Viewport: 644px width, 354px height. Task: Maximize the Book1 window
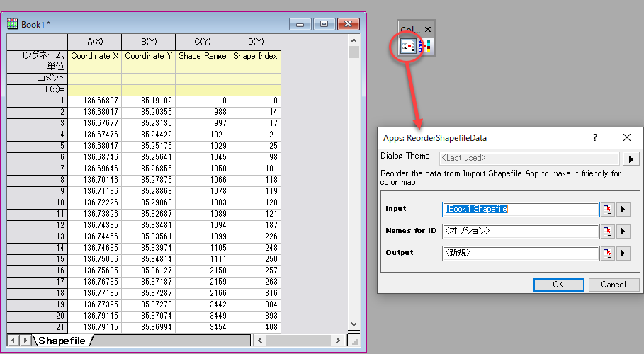click(x=324, y=24)
